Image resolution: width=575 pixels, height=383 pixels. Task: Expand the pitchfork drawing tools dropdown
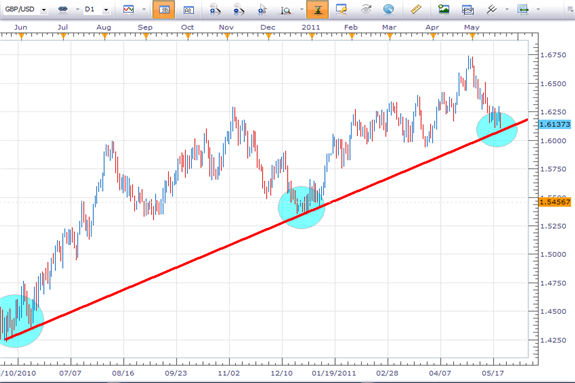coord(507,10)
